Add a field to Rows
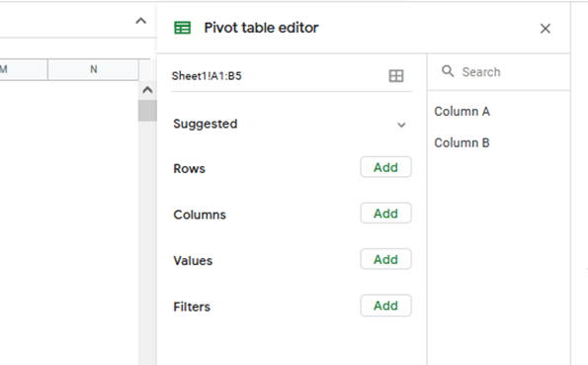Viewport: 588px width, 365px height. (x=385, y=167)
